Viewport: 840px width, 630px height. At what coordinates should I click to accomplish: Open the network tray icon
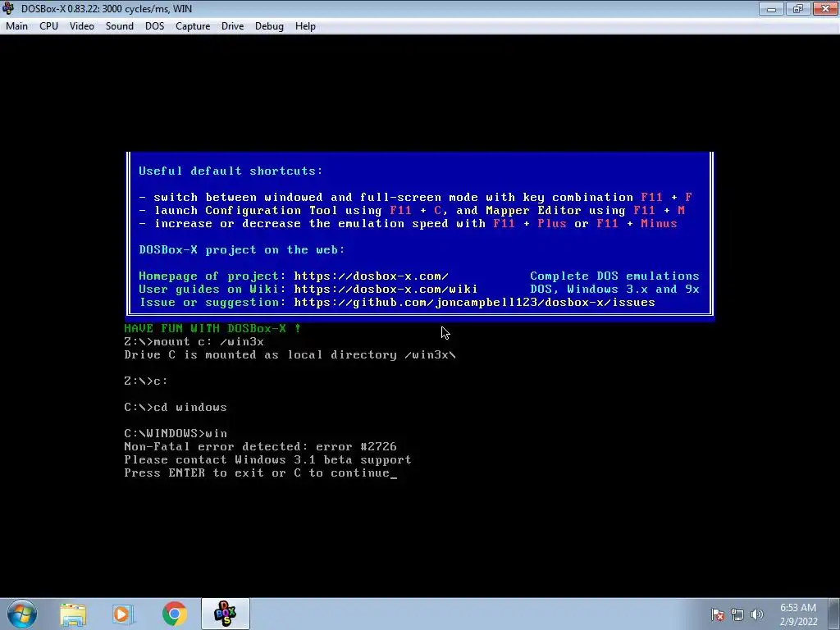(x=737, y=614)
